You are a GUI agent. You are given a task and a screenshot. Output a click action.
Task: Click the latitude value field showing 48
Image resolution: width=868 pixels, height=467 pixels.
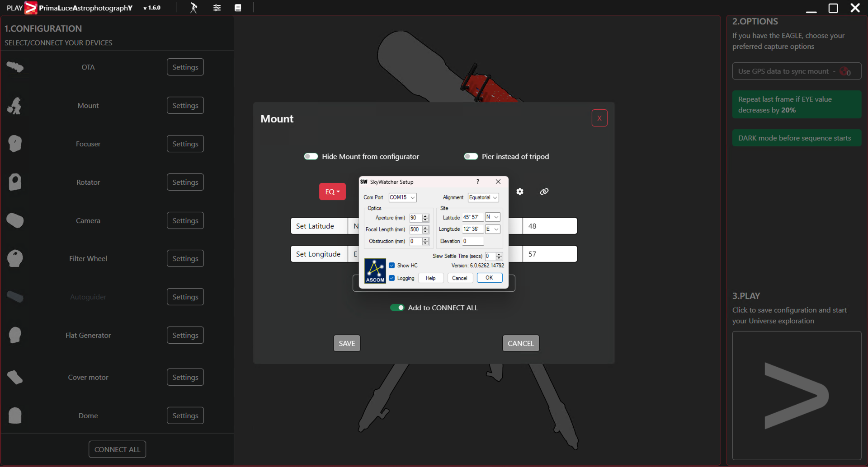point(550,226)
